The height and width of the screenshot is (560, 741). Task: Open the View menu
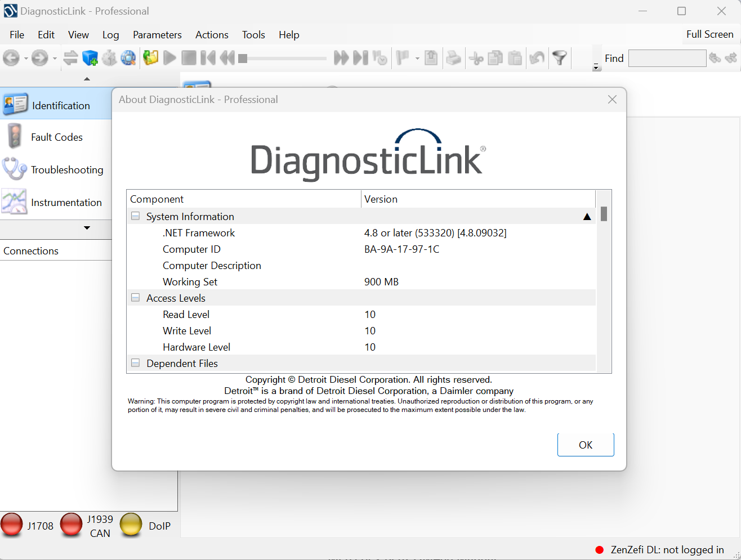78,35
